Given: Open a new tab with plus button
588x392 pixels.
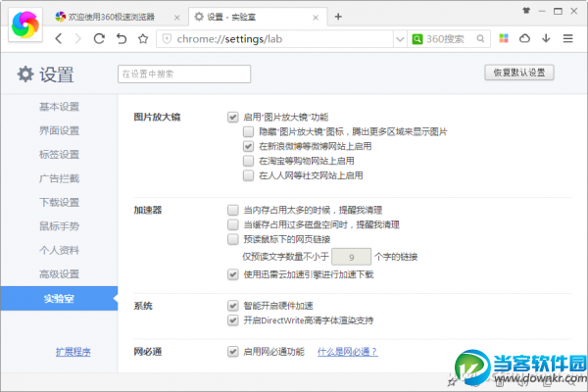Looking at the screenshot, I should (x=338, y=17).
